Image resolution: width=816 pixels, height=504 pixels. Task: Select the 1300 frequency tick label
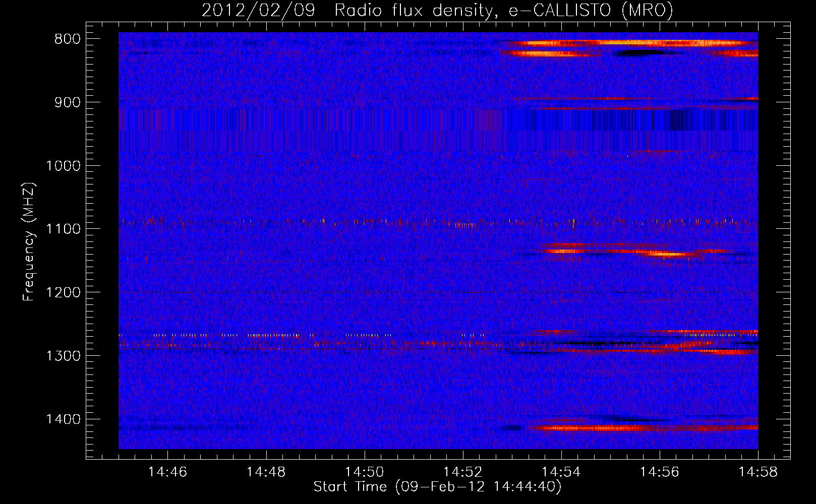(63, 356)
